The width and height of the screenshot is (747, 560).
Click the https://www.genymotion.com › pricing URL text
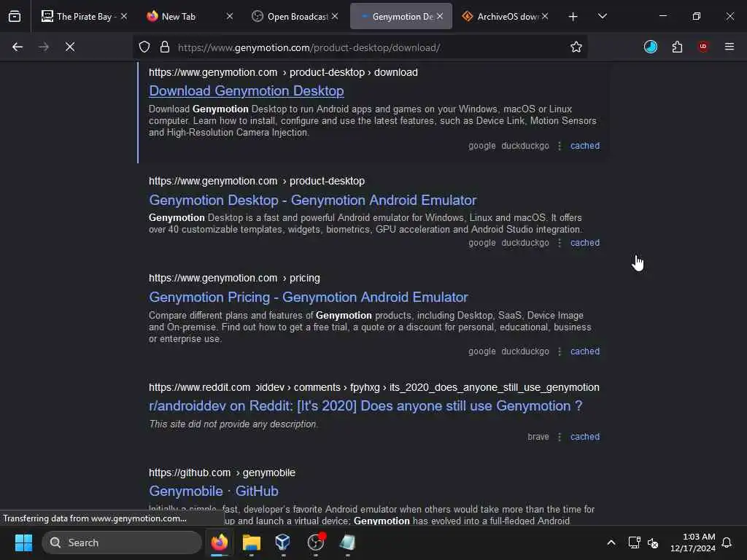click(x=234, y=278)
